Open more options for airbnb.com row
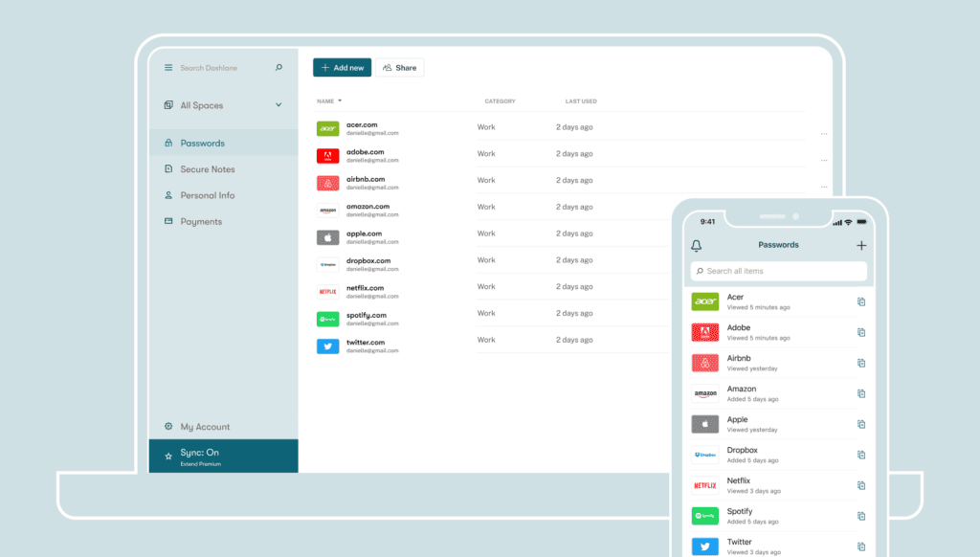The width and height of the screenshot is (980, 557). (824, 187)
